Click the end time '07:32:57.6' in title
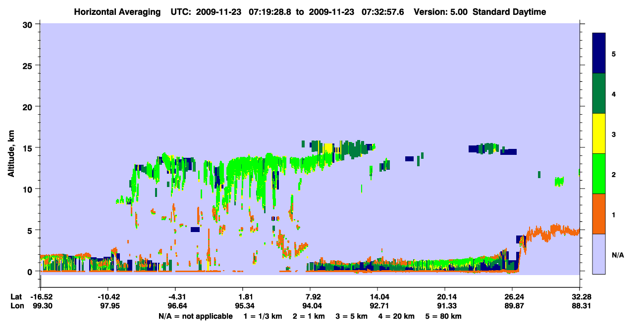The height and width of the screenshot is (330, 644). pos(382,12)
